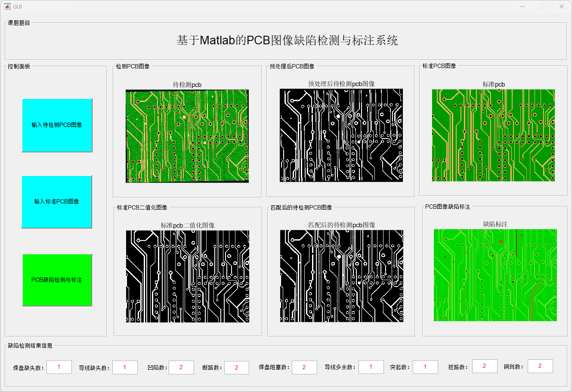Select the 导线缺失数 input field
The height and width of the screenshot is (392, 572).
tap(125, 367)
